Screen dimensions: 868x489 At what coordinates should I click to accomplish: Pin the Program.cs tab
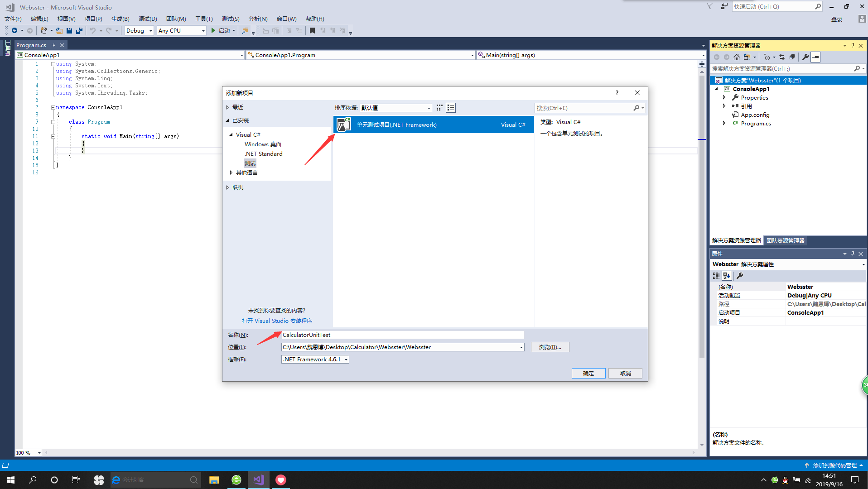(53, 45)
